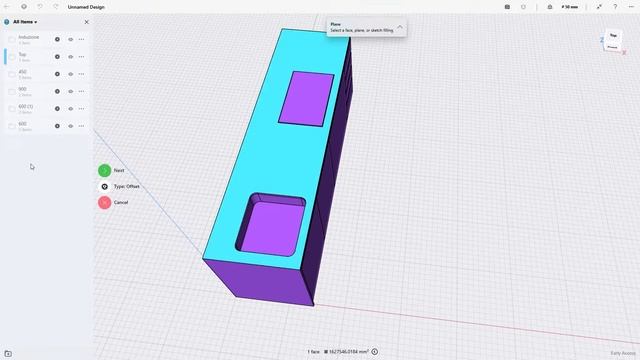Tick the checkbox for 450 folder

tap(12, 74)
